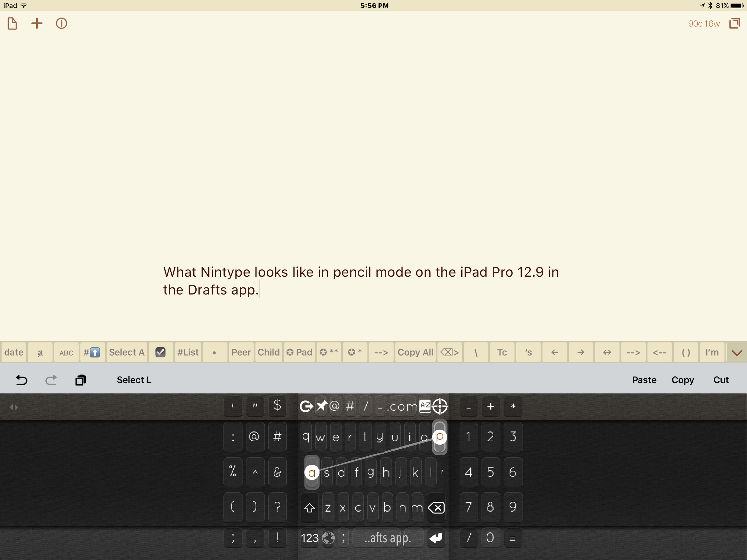Tap the ampersand symbol key
The width and height of the screenshot is (747, 560).
click(277, 472)
